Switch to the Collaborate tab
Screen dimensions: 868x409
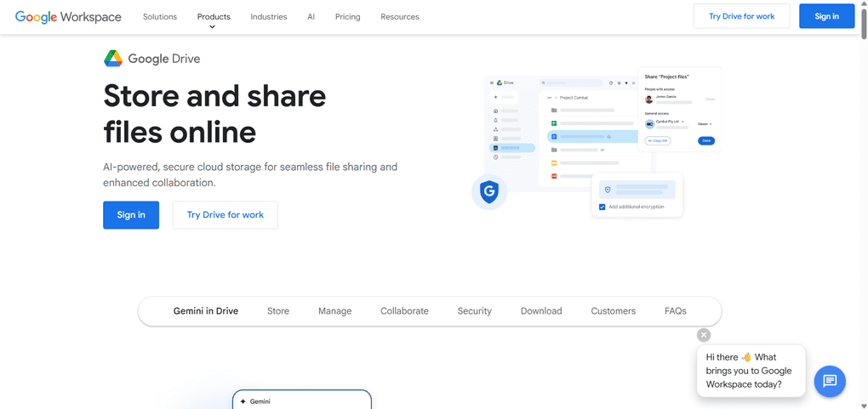pos(405,311)
